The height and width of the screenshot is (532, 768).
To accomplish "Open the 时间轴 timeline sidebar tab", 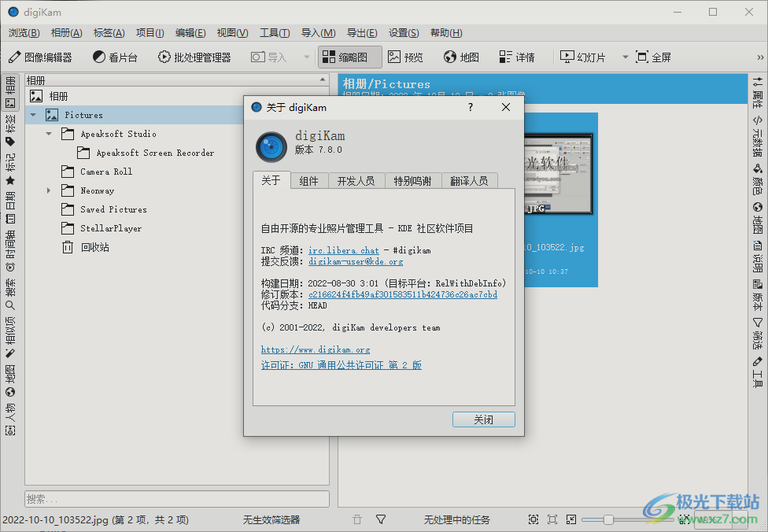I will [10, 250].
